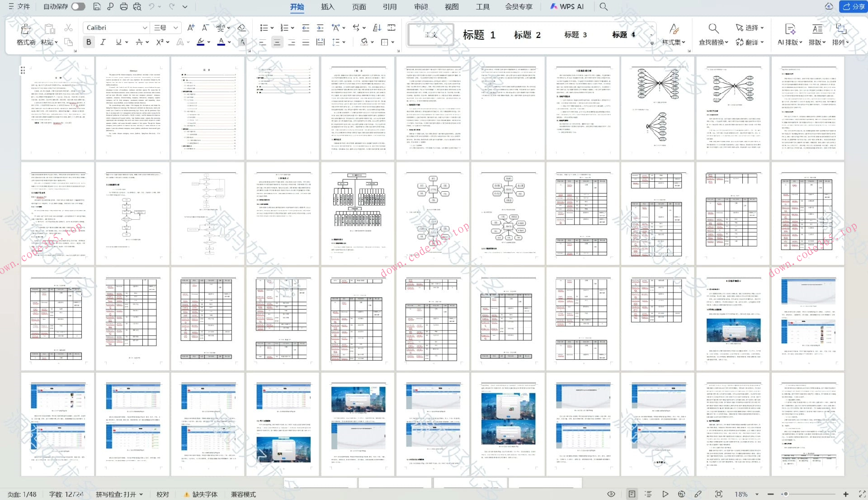868x500 pixels.
Task: Open the 插入 (Insert) tab
Action: (x=327, y=6)
